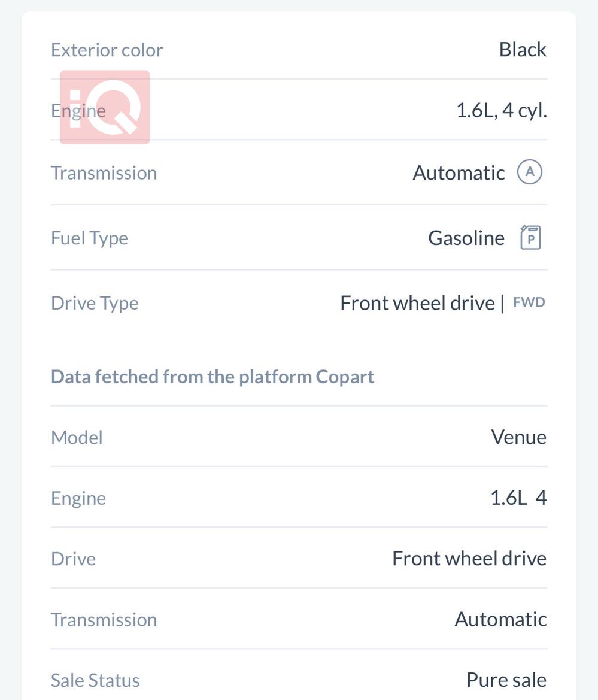Image resolution: width=598 pixels, height=700 pixels.
Task: Select the Venue model value
Action: (518, 437)
